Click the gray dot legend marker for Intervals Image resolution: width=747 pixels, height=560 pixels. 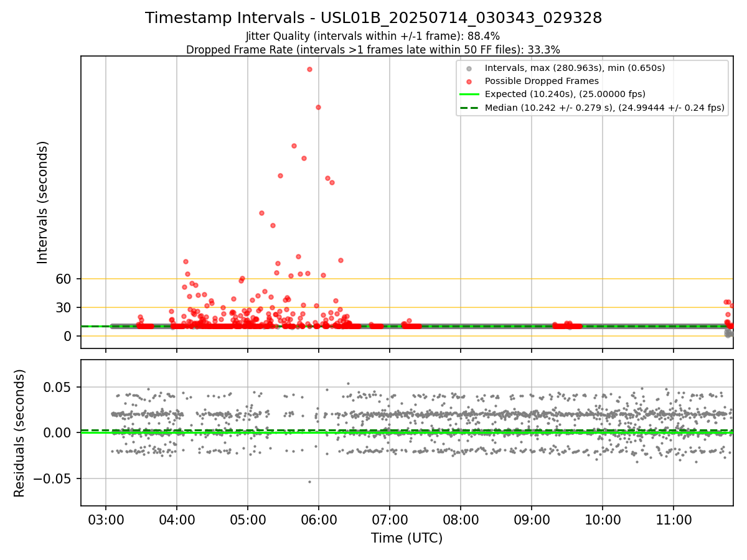coord(469,68)
